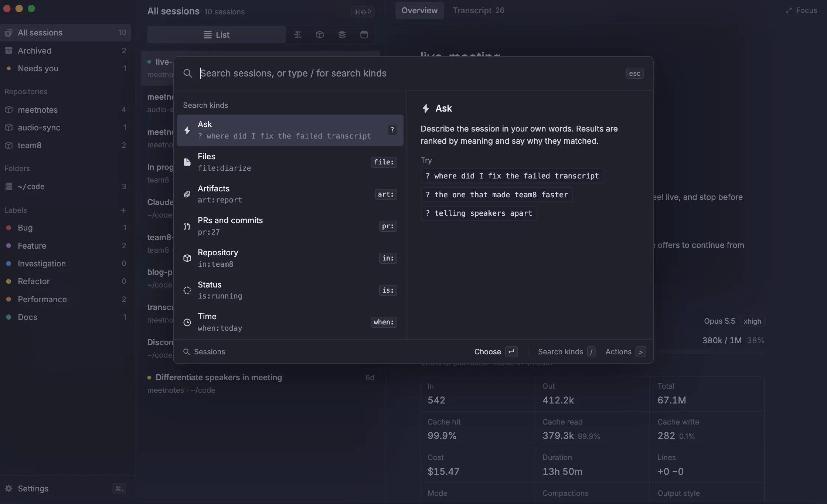Switch to List view

click(x=217, y=35)
